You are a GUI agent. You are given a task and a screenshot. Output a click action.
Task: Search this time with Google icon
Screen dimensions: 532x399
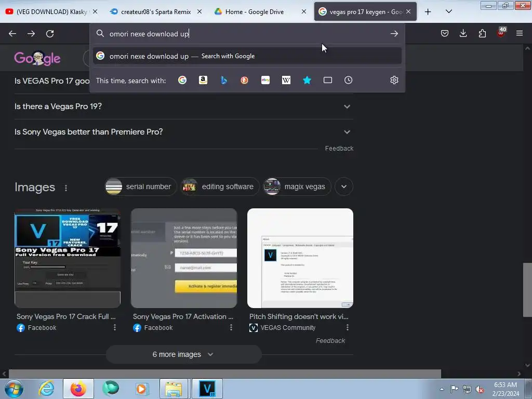coord(182,80)
